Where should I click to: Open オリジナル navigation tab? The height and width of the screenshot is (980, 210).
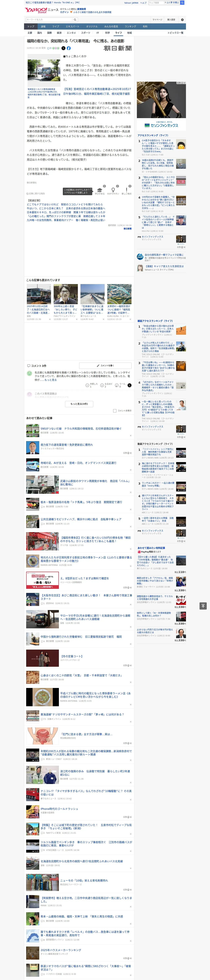pos(92,26)
